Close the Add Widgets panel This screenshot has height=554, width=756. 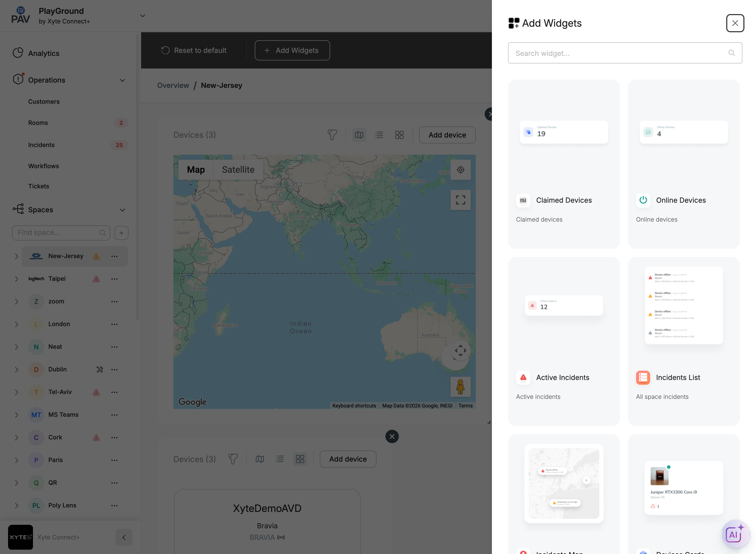coord(735,23)
